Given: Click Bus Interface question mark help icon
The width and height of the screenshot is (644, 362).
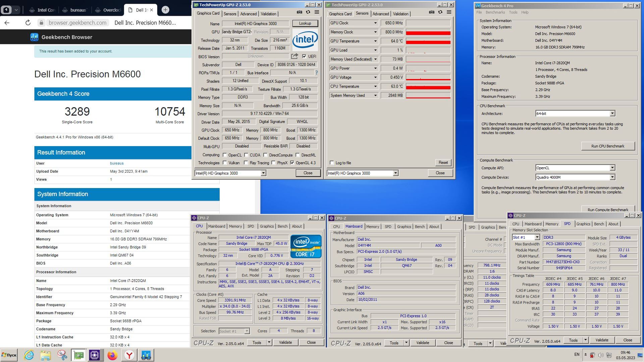Looking at the screenshot, I should [316, 73].
